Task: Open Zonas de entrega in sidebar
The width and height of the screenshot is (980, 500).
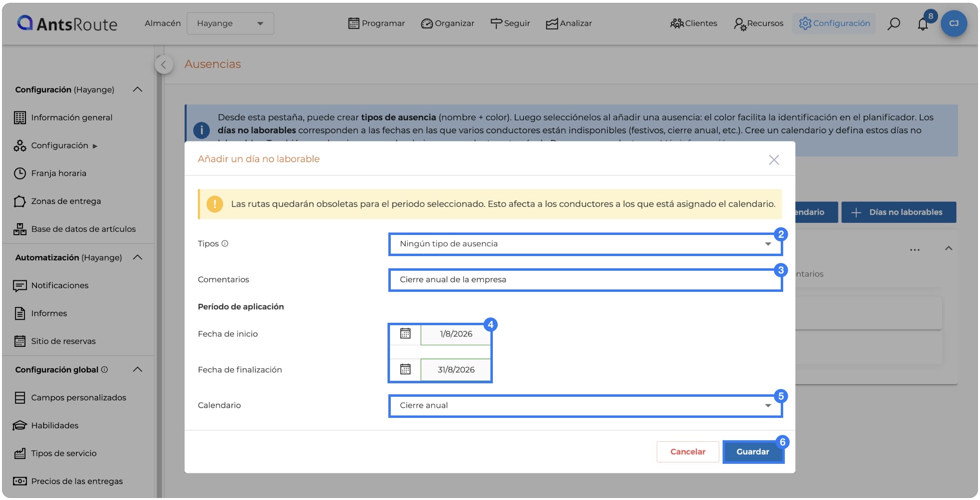Action: coord(66,201)
